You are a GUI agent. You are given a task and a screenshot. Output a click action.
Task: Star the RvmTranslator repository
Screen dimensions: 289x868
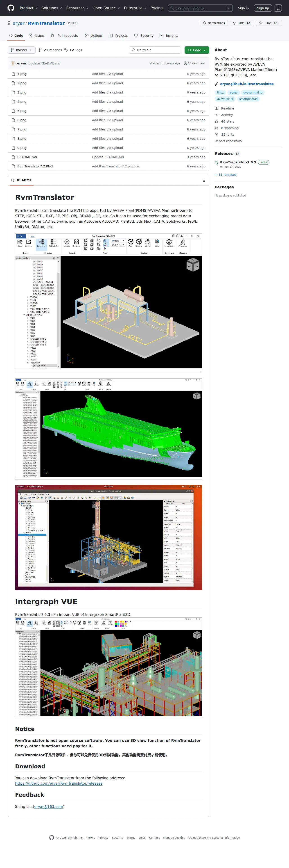click(269, 23)
